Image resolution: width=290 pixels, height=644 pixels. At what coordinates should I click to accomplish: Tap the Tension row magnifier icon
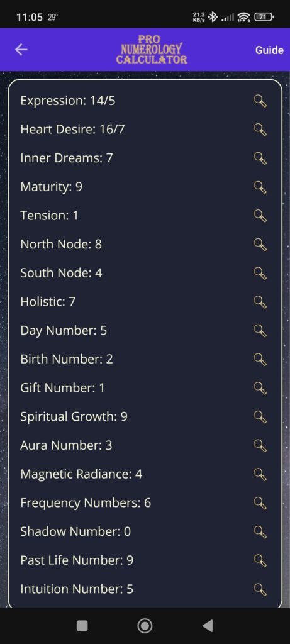tap(260, 216)
